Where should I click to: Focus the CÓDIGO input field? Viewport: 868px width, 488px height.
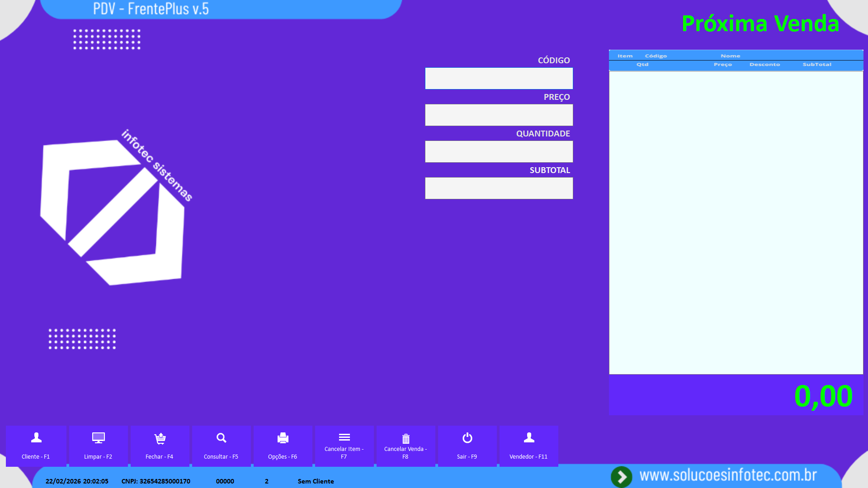click(x=499, y=79)
